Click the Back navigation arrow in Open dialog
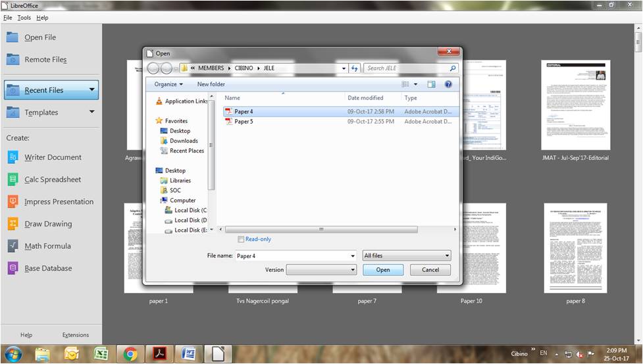The image size is (643, 364). [153, 68]
